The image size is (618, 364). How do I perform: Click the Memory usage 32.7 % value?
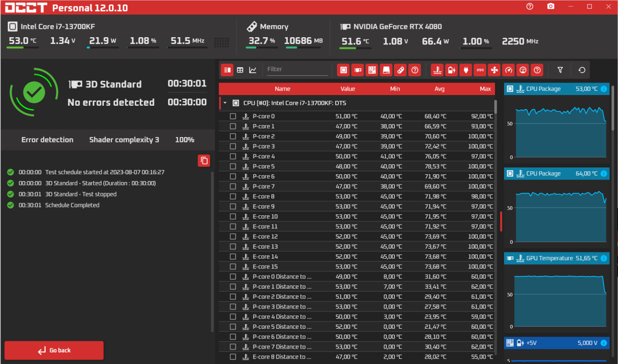coord(262,41)
